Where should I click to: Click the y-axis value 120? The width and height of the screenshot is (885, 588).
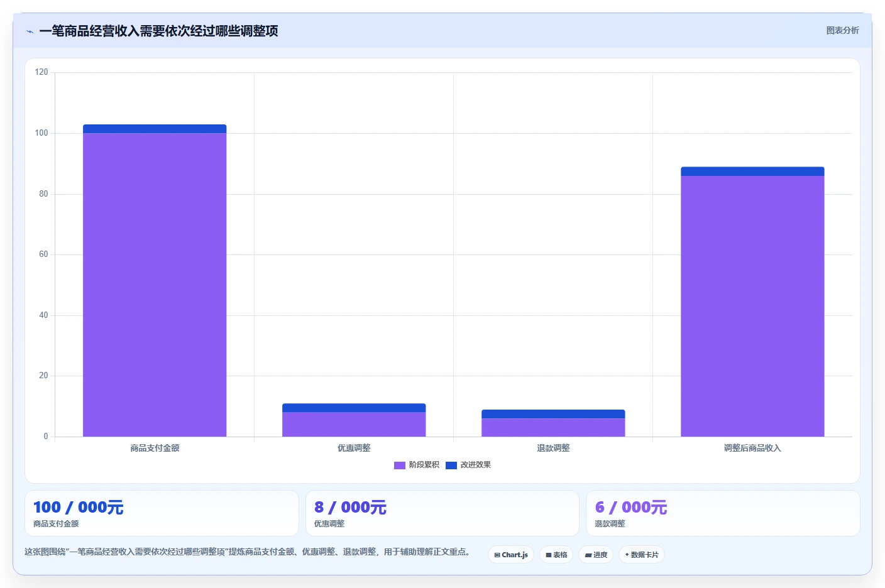(41, 72)
